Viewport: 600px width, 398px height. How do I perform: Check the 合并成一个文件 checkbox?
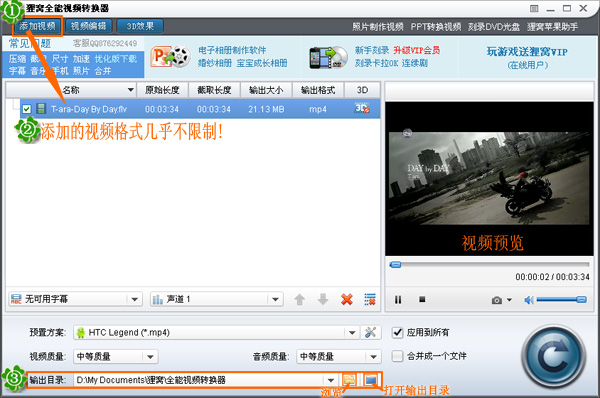398,356
